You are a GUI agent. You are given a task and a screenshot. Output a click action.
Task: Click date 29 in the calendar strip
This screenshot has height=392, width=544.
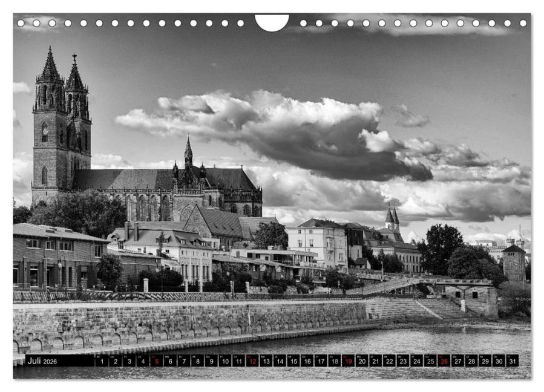(x=485, y=361)
